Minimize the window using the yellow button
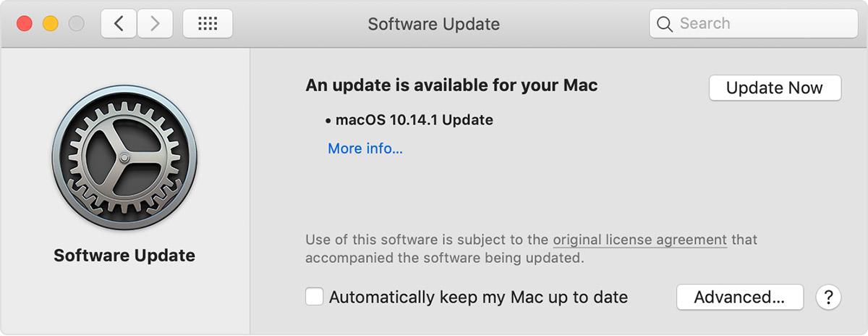This screenshot has height=336, width=868. tap(51, 24)
